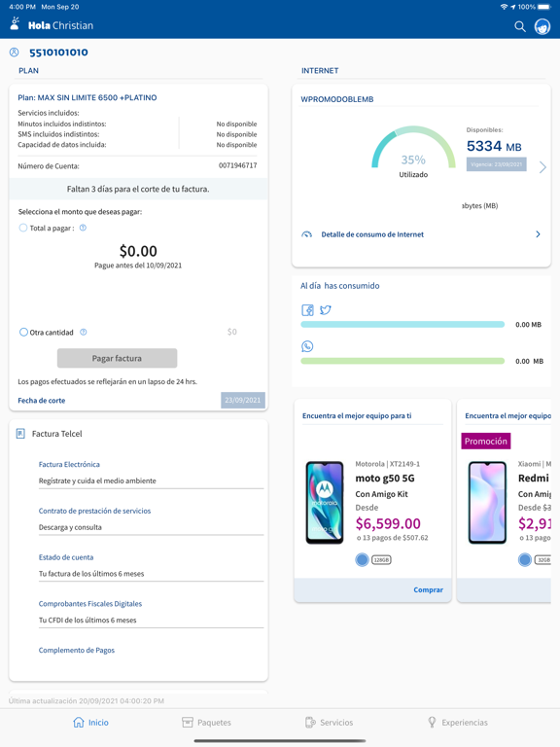Tap the Vigencia 23/09/2021 label
The width and height of the screenshot is (560, 747).
coord(496,164)
